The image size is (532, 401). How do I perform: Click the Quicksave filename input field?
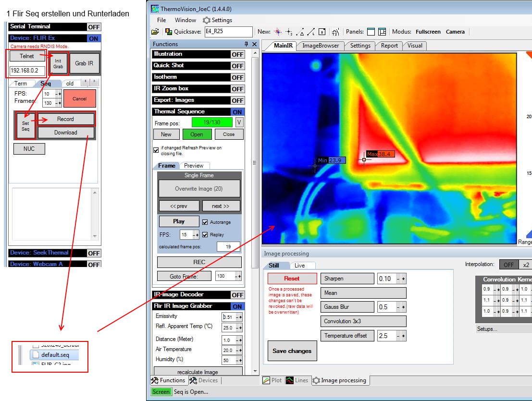coord(228,32)
